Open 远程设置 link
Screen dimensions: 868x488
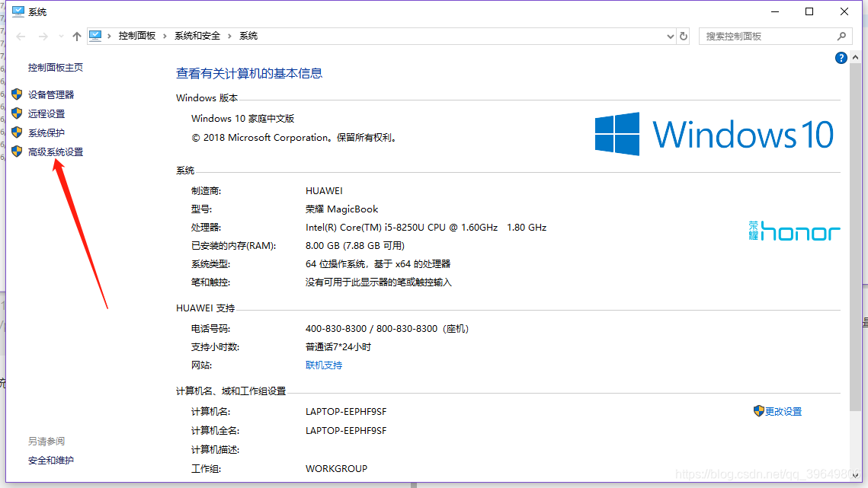(x=46, y=114)
